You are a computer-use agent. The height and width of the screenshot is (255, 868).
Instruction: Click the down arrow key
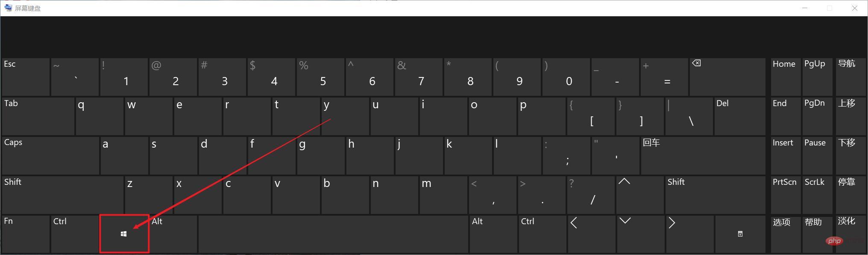639,234
